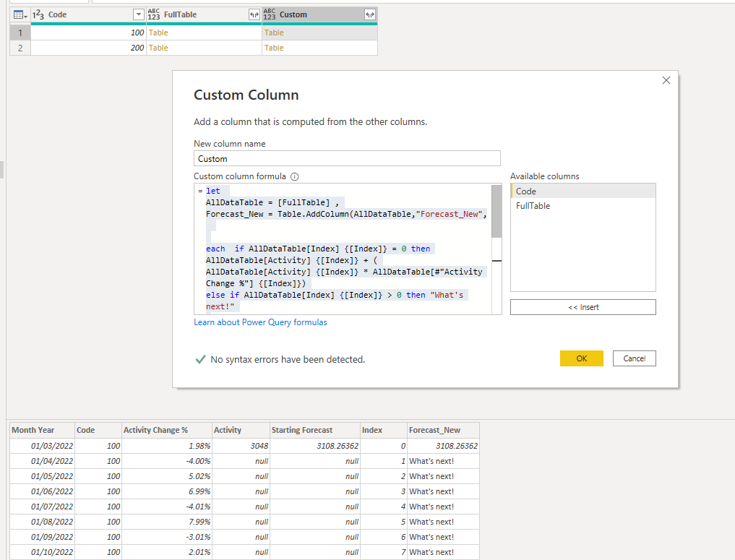This screenshot has height=560, width=735.
Task: Close the Custom Column dialog
Action: click(x=666, y=80)
